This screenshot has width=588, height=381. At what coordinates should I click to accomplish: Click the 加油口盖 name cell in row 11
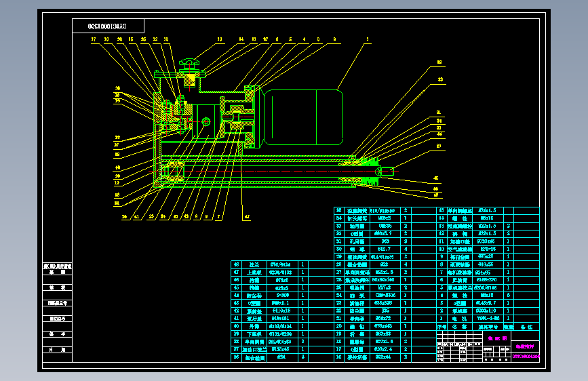[459, 241]
